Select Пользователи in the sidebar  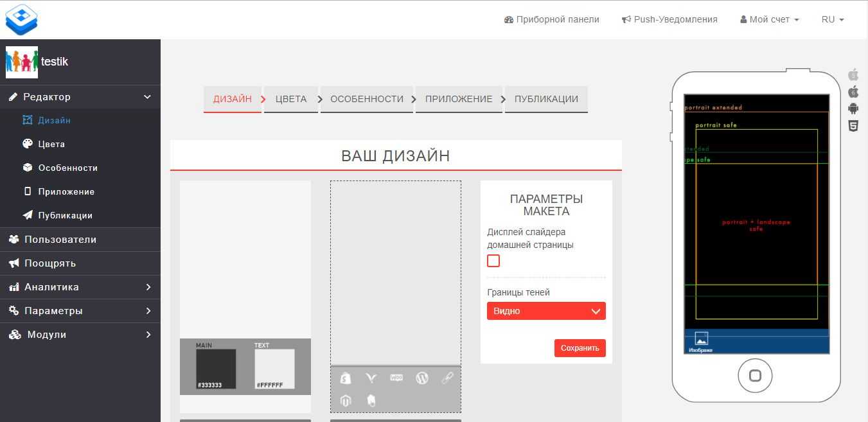pos(60,240)
